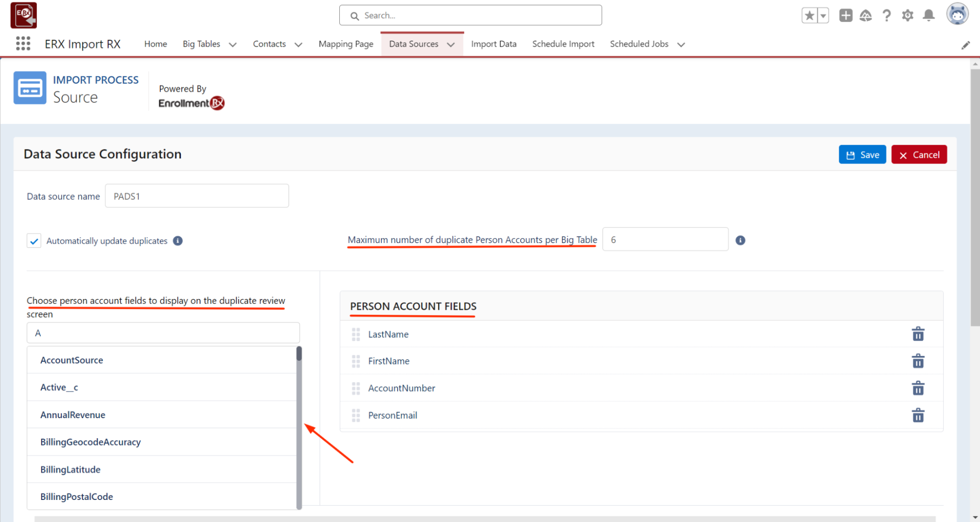Go to the Mapping Page tab
The height and width of the screenshot is (522, 980).
click(x=346, y=44)
